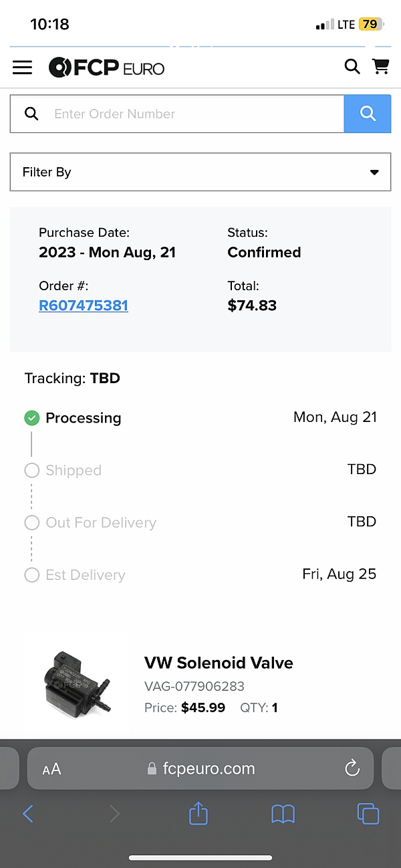Open Safari bookmarks

coord(283,813)
